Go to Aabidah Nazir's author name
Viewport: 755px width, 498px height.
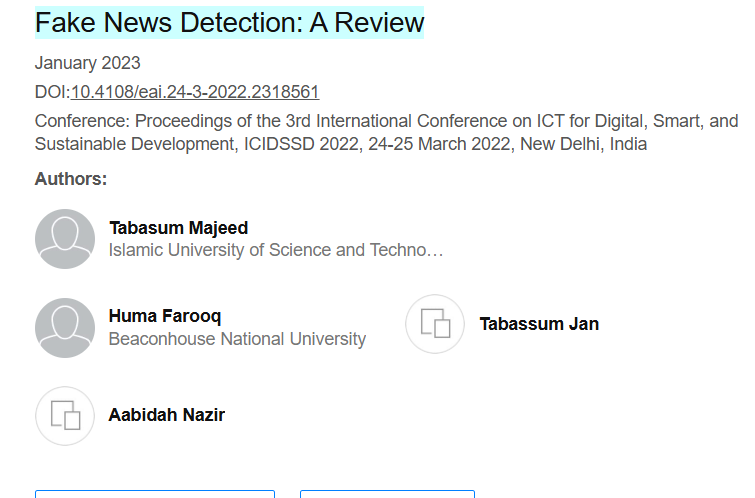click(166, 415)
